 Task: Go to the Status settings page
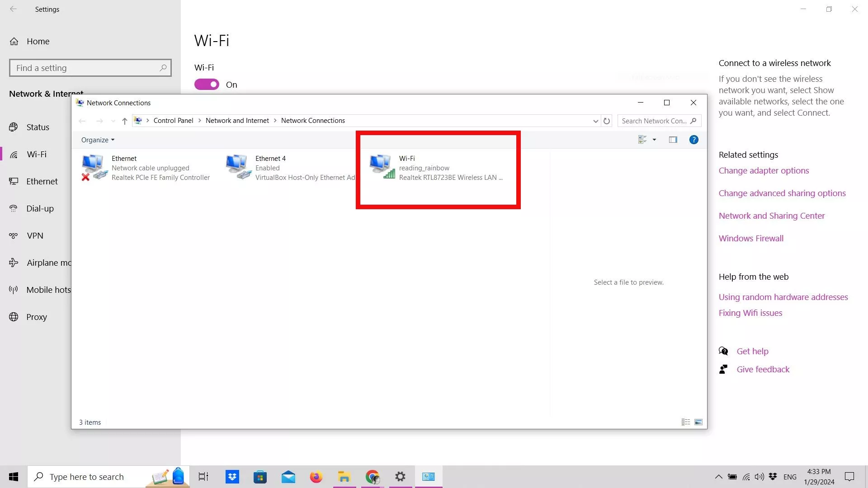[38, 127]
